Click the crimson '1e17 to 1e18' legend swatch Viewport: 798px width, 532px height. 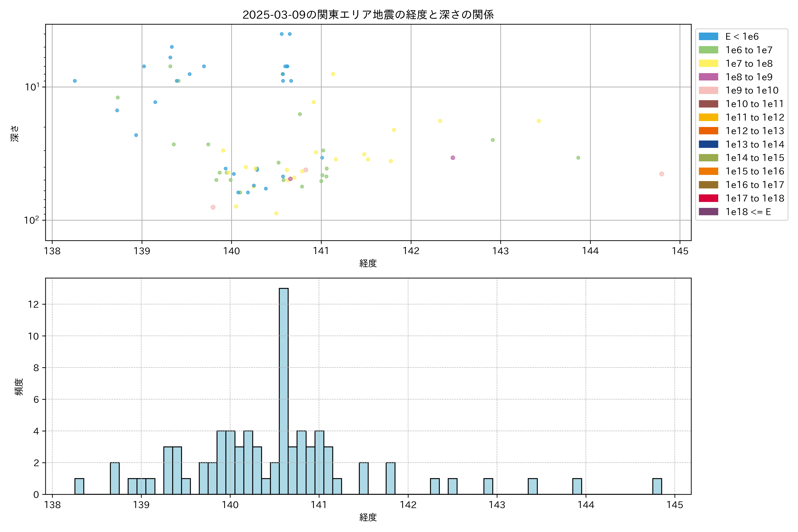pos(708,198)
